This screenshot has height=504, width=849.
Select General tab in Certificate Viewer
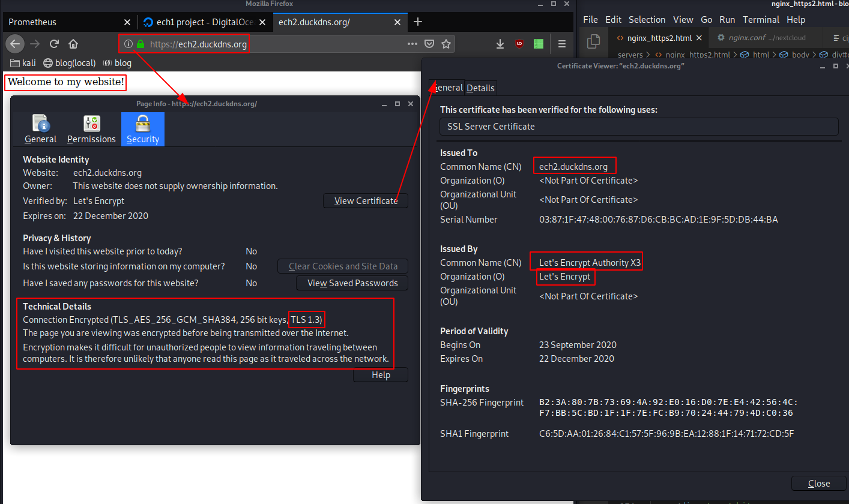click(x=447, y=88)
